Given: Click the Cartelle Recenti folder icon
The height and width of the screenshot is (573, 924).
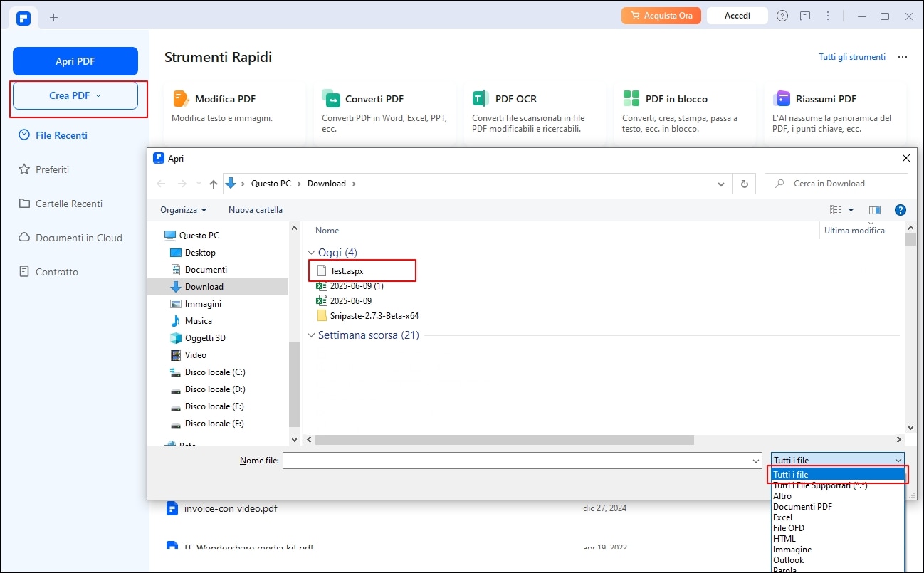Looking at the screenshot, I should (x=24, y=204).
